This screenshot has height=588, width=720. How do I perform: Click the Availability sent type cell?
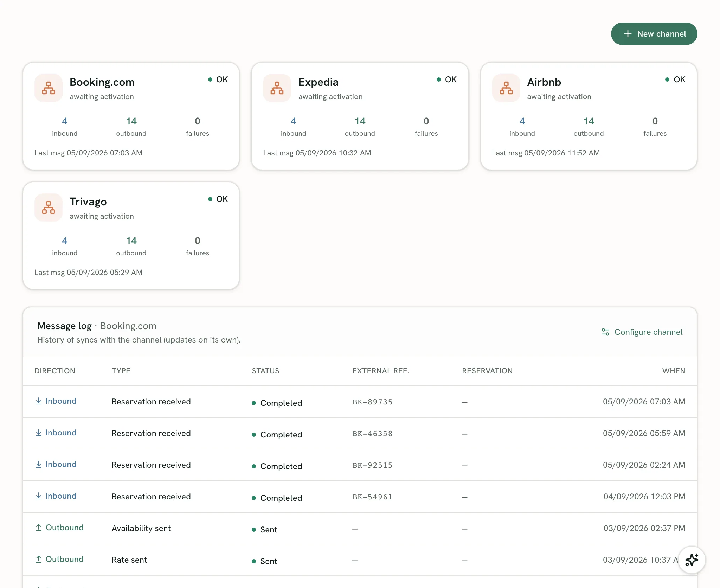pyautogui.click(x=141, y=528)
